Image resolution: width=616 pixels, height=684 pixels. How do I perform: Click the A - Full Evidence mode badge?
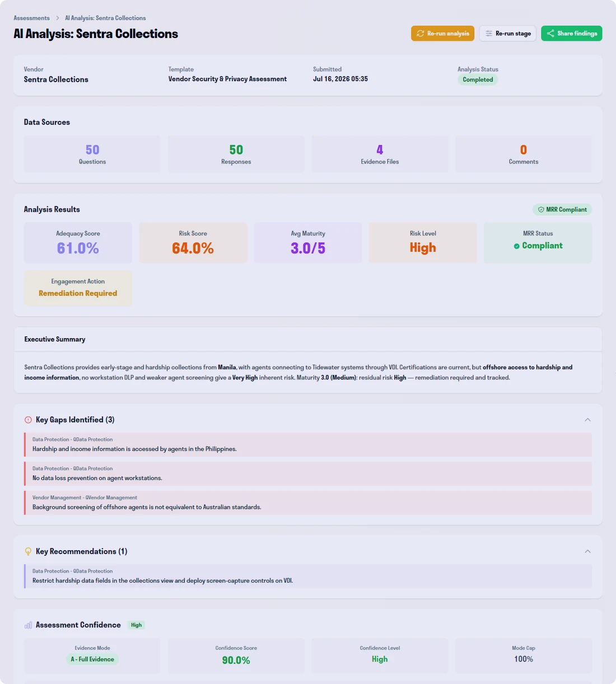[92, 659]
